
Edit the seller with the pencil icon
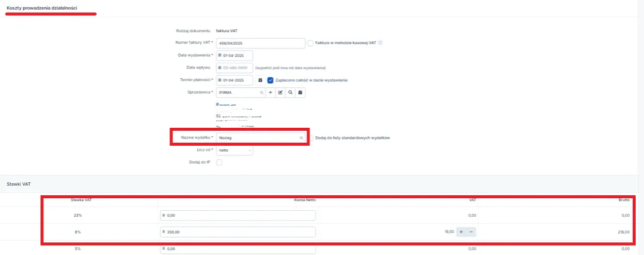[x=280, y=93]
